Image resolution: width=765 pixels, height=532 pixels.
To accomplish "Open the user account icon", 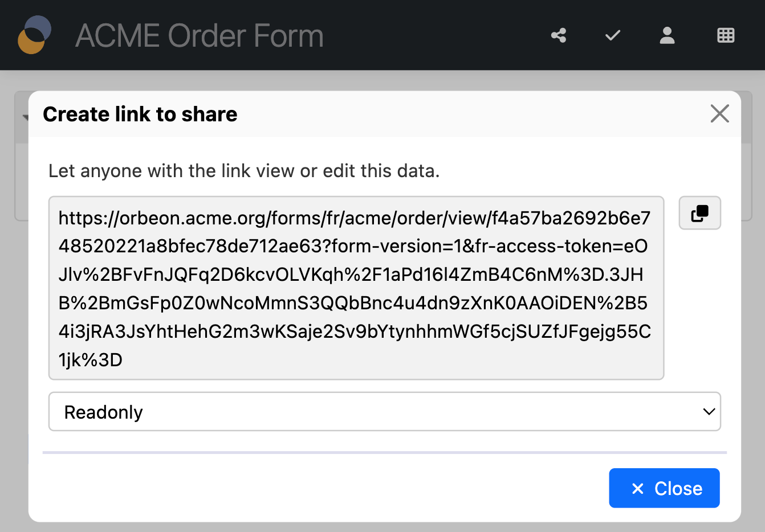I will 667,36.
